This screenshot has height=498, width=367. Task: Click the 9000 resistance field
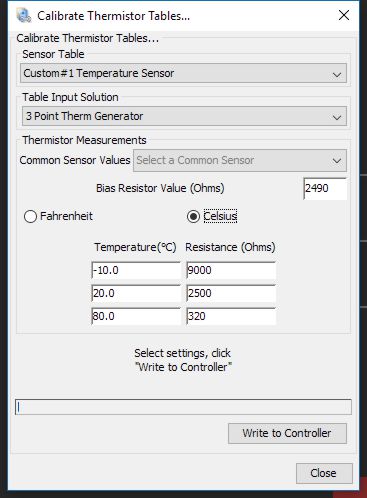[x=231, y=270]
